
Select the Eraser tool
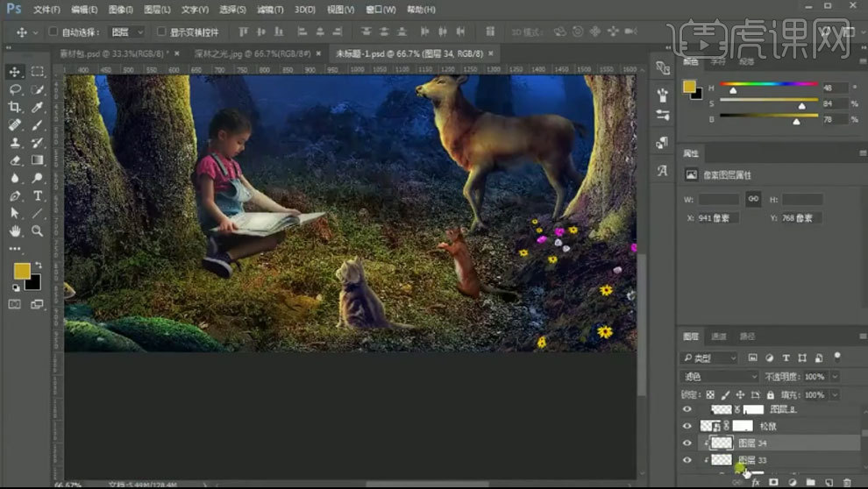(x=15, y=159)
